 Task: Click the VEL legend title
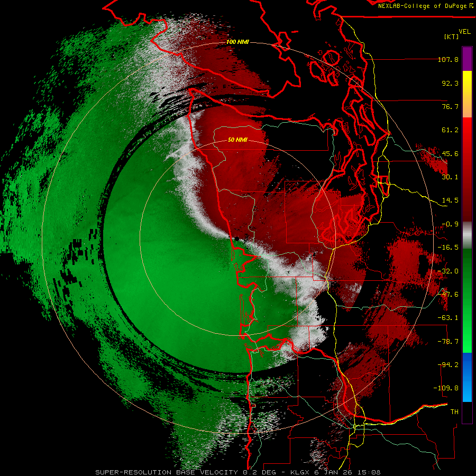[x=464, y=31]
